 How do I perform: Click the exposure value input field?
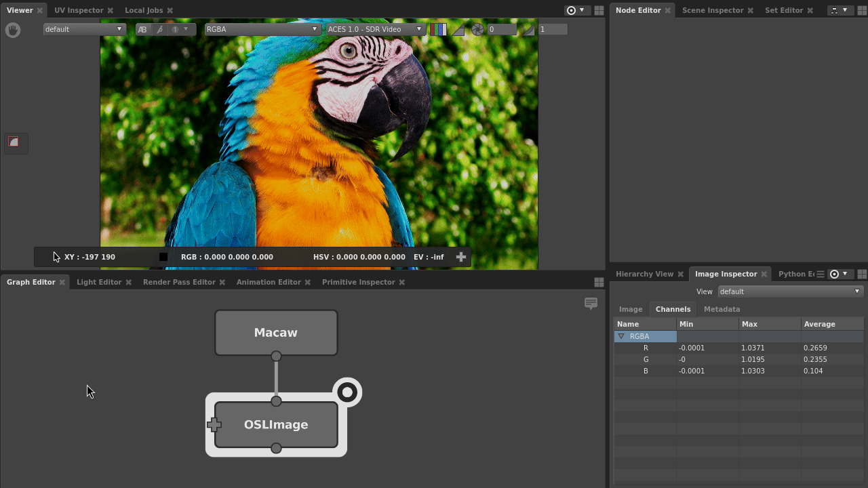(502, 29)
